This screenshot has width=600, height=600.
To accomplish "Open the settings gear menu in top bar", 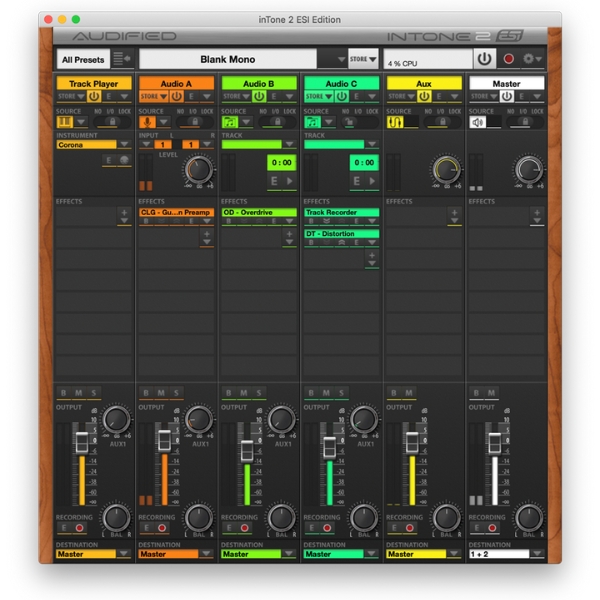I will [x=531, y=59].
